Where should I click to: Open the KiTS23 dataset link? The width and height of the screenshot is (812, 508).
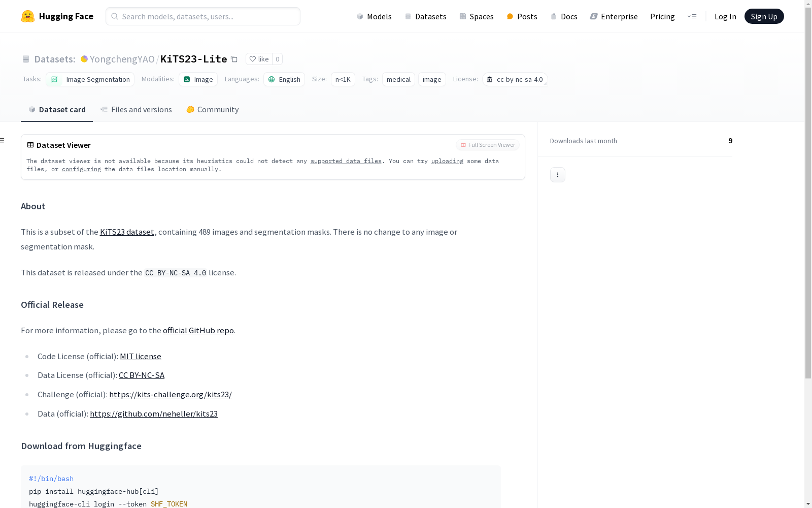[127, 232]
